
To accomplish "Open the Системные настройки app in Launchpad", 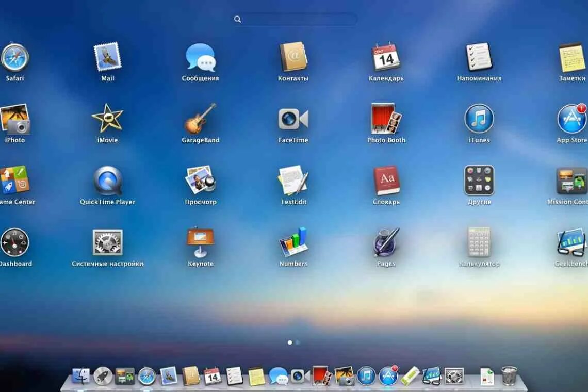I will point(108,243).
